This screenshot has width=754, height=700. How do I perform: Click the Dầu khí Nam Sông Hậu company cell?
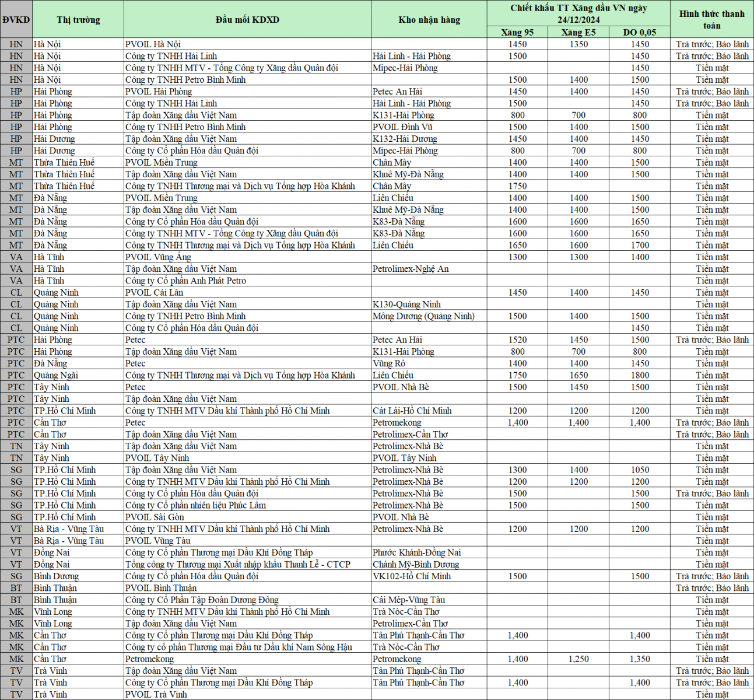(x=247, y=647)
